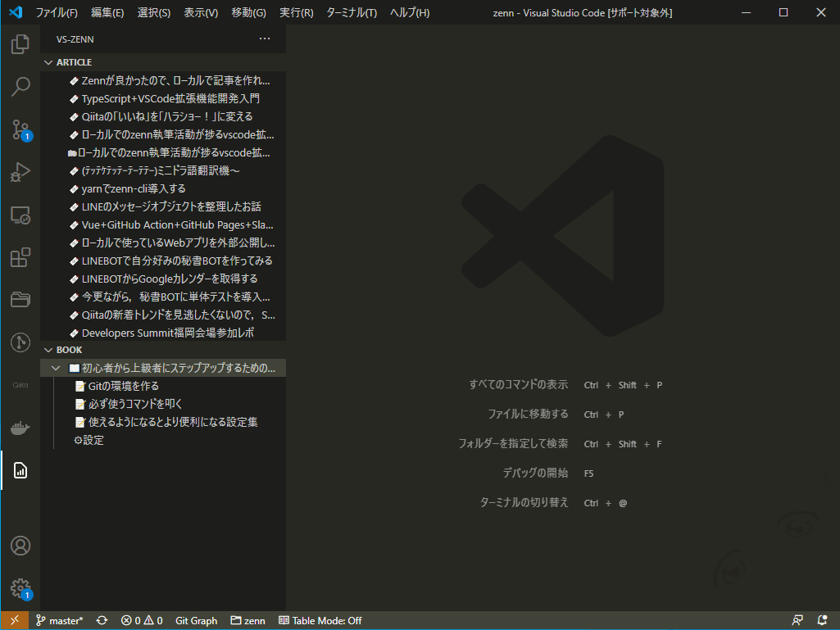Open article Vue+GitHub Action+GitHub Pages+Sla...
The height and width of the screenshot is (630, 840).
point(163,224)
